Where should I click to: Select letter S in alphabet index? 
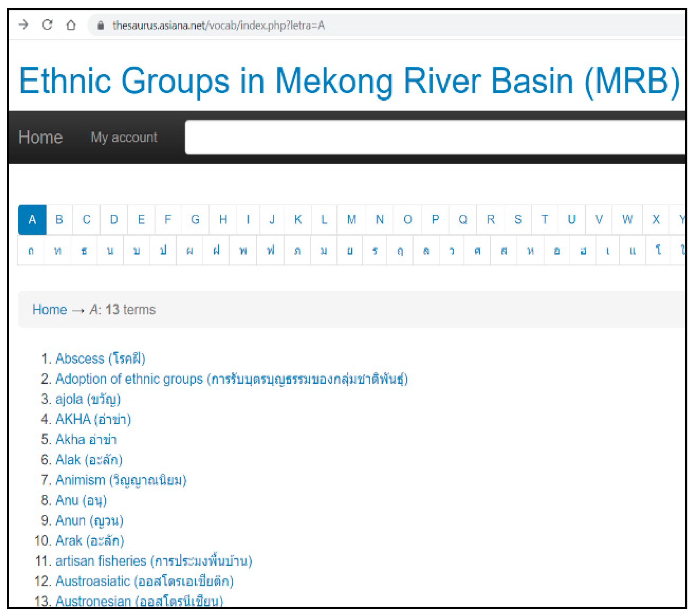[518, 220]
